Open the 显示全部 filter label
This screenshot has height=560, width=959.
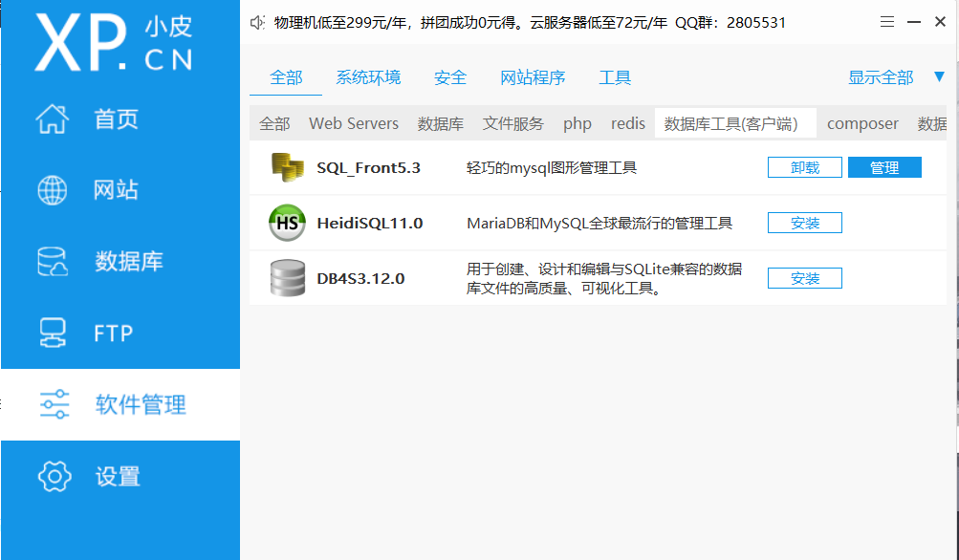click(881, 77)
